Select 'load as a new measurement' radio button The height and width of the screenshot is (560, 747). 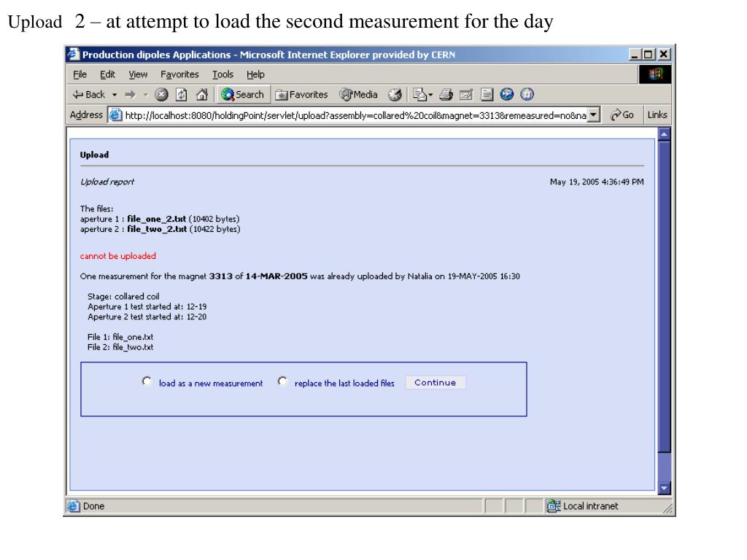click(x=147, y=381)
